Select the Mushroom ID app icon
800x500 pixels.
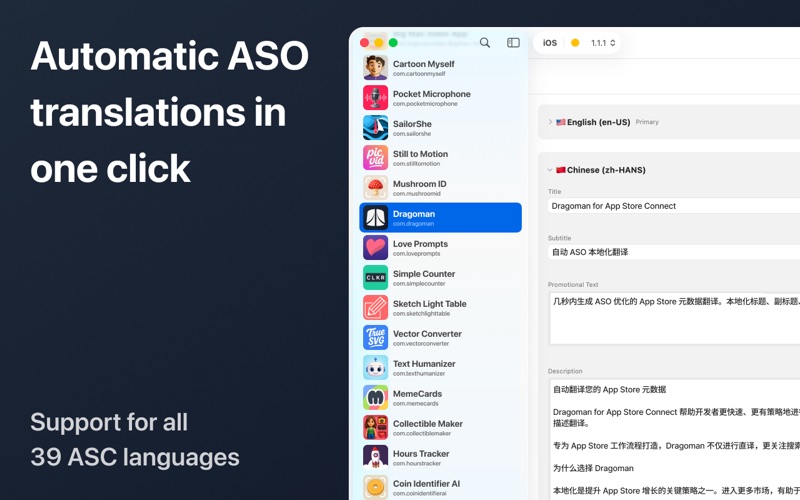coord(376,188)
